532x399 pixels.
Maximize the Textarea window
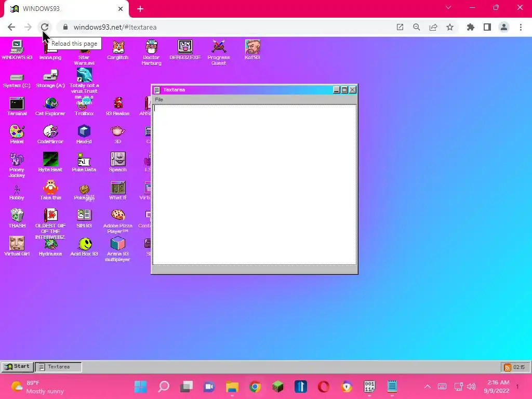coord(344,89)
